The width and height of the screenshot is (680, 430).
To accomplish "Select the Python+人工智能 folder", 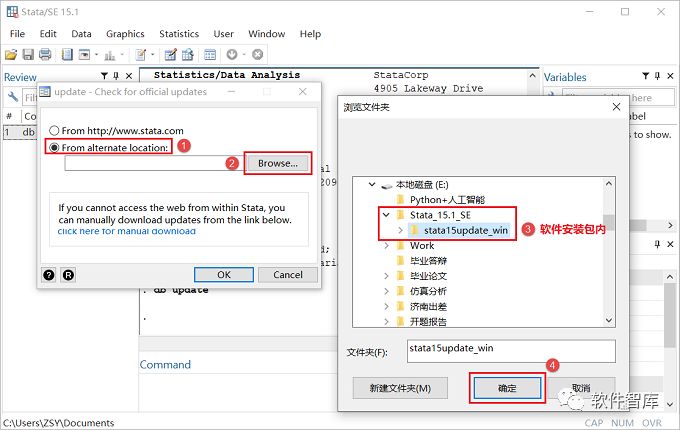I will (x=447, y=200).
